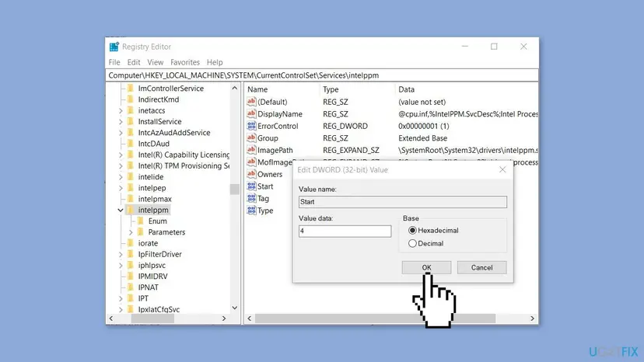This screenshot has height=362, width=644.
Task: Click the inetaccs folder icon
Action: (x=131, y=110)
